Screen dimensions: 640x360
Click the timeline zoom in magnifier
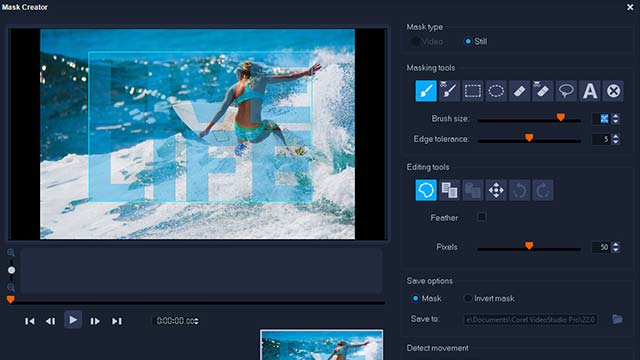[11, 253]
